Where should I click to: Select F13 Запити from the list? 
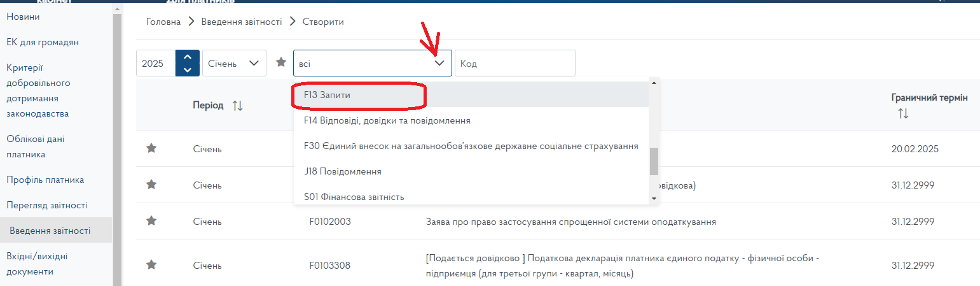[328, 94]
